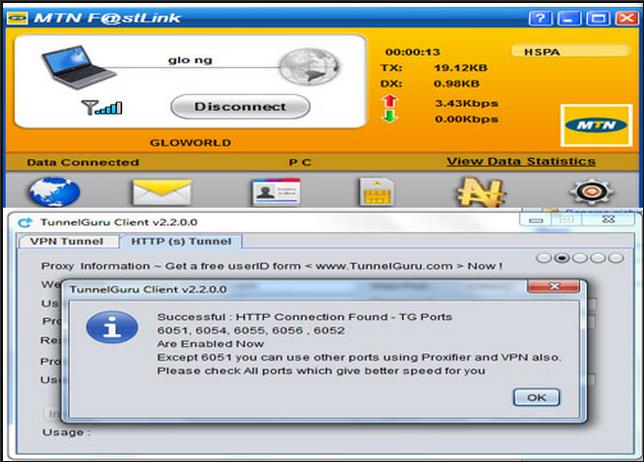The width and height of the screenshot is (644, 462).
Task: Click the TunnelGuru refresh icon in title bar
Action: point(25,222)
